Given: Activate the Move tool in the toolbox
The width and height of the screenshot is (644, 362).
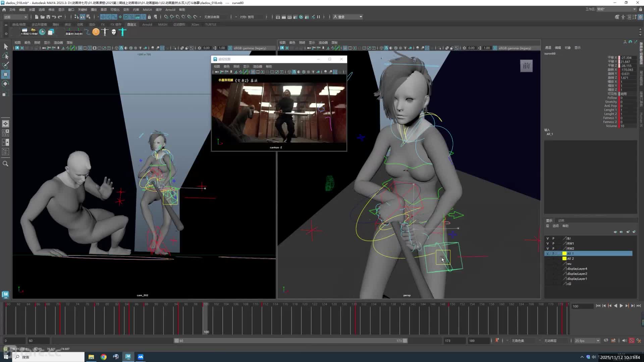Looking at the screenshot, I should 6,74.
